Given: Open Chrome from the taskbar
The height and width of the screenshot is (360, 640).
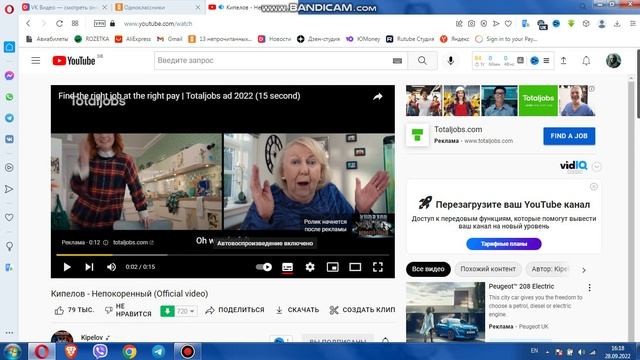Looking at the screenshot, I should click(129, 351).
